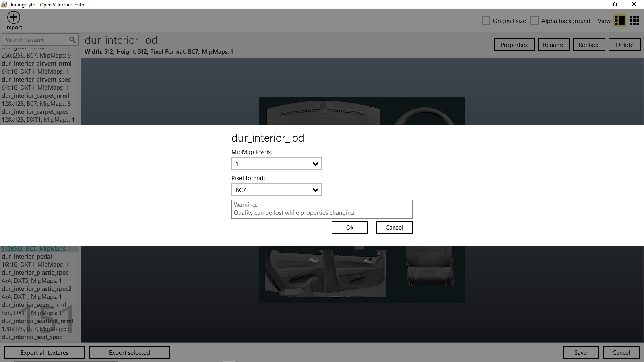Click the OpenIV app icon in title bar
Image resolution: width=644 pixels, height=362 pixels.
tap(4, 4)
